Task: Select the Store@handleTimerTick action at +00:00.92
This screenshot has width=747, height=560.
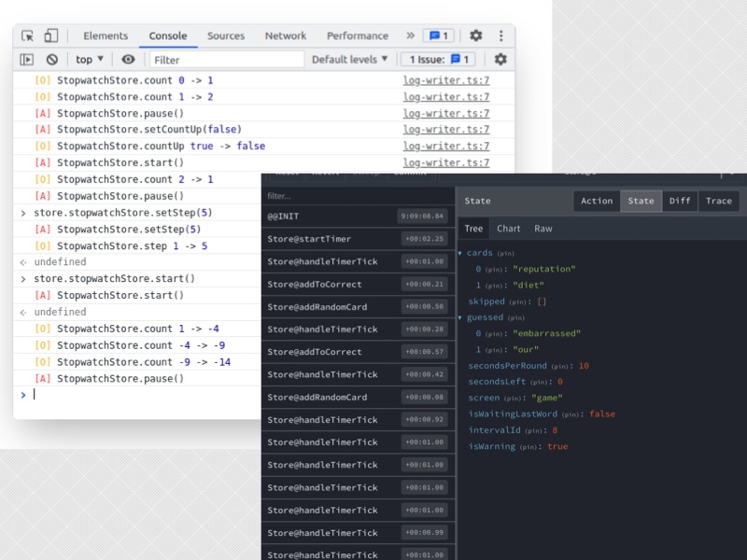Action: point(358,419)
